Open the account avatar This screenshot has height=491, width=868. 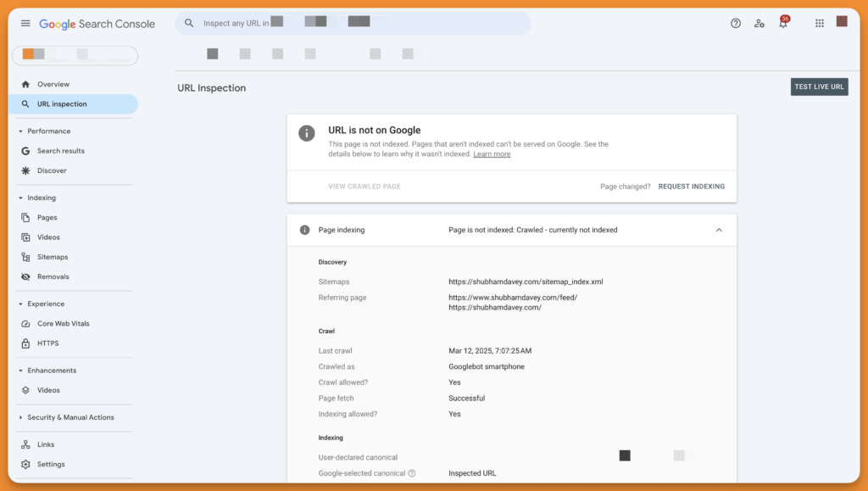[842, 21]
